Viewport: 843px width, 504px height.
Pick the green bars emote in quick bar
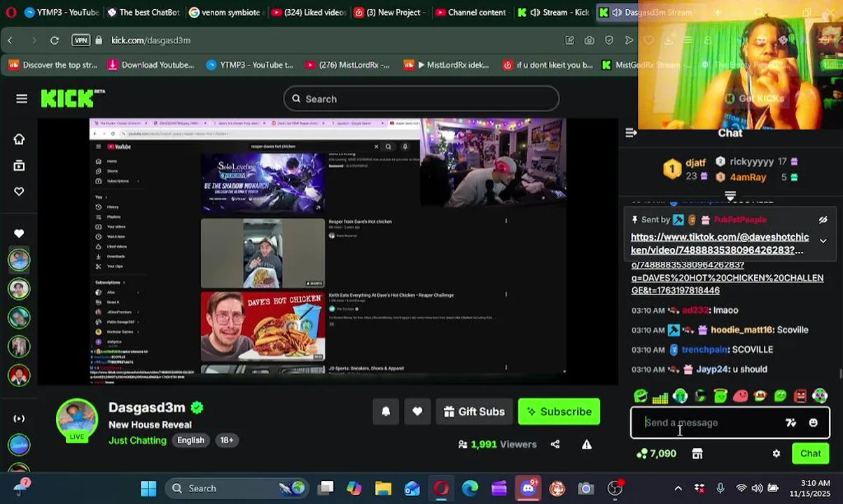[x=660, y=396]
